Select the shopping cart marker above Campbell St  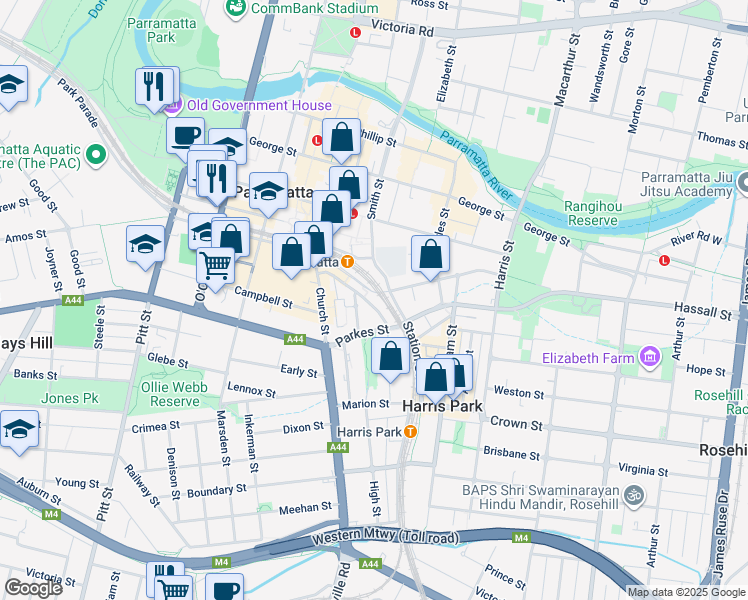tap(216, 266)
